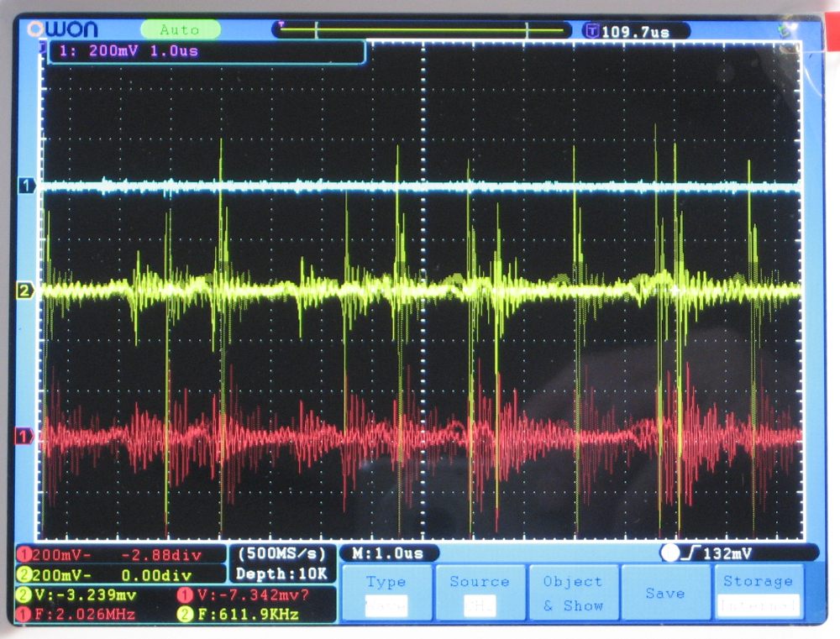Click the Depth:10K record length readout

[x=281, y=574]
